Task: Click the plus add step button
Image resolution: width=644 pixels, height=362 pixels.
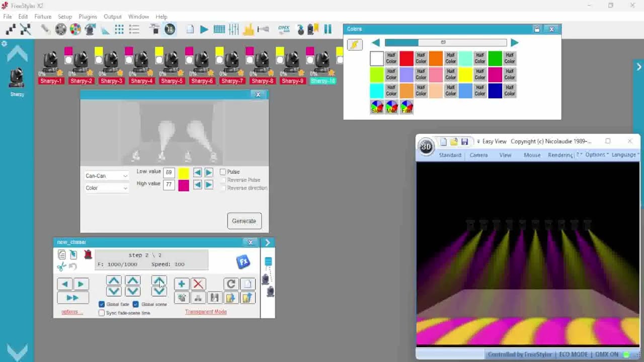Action: [181, 284]
